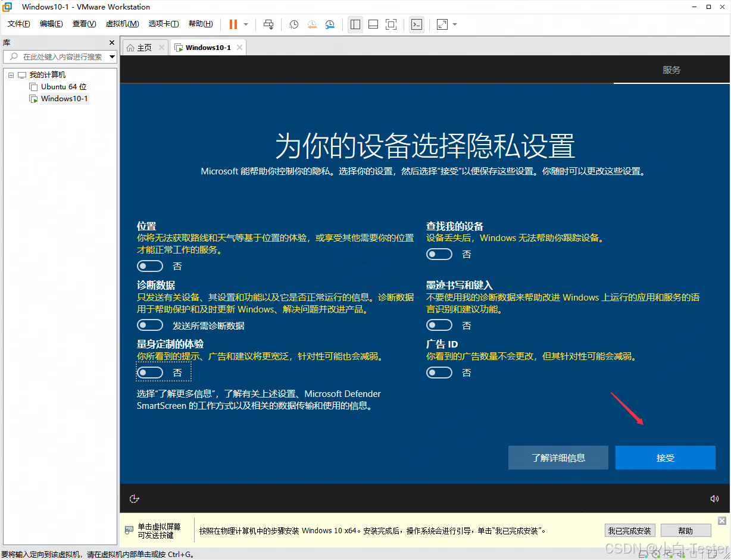Open the 虚拟机(M) menu
The image size is (731, 560).
122,24
